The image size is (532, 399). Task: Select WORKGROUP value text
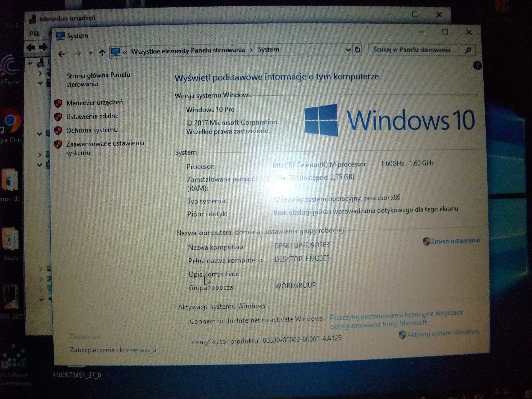(295, 286)
